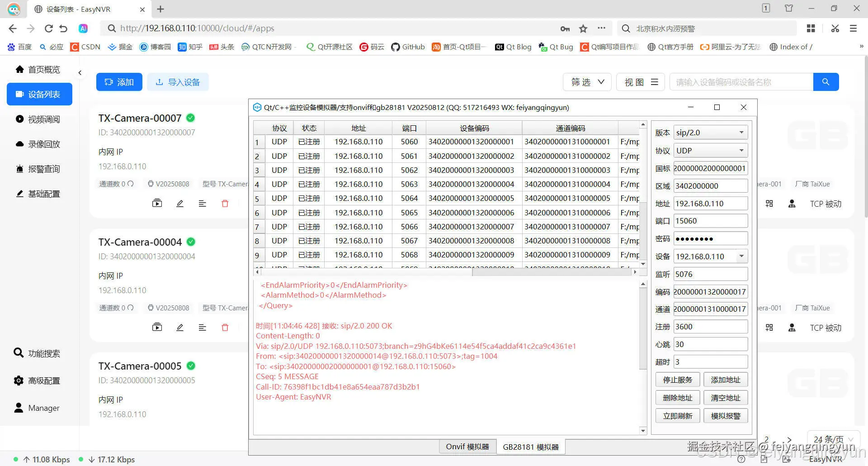The height and width of the screenshot is (466, 868).
Task: Open the 设备 192.168.0.110 dropdown
Action: pyautogui.click(x=710, y=256)
